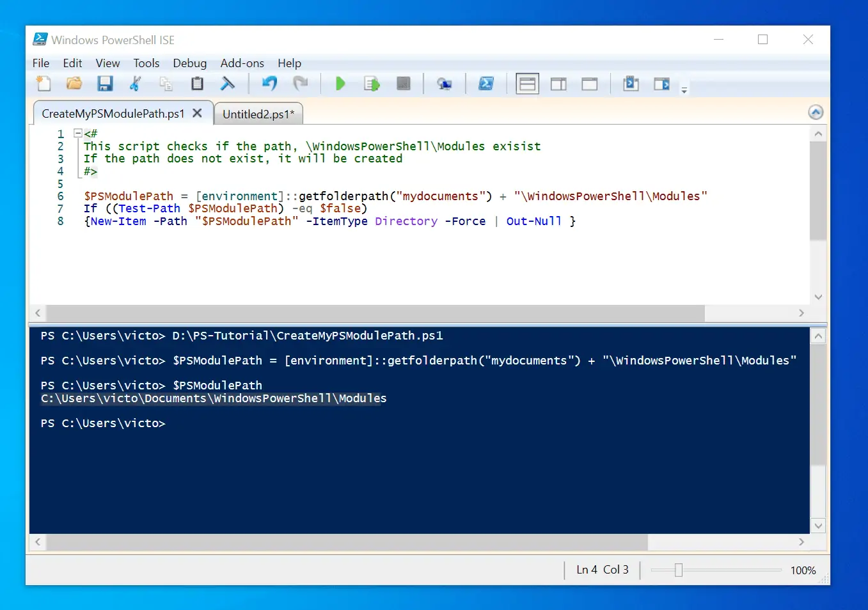
Task: Click the 100% zoom level text
Action: coord(803,570)
